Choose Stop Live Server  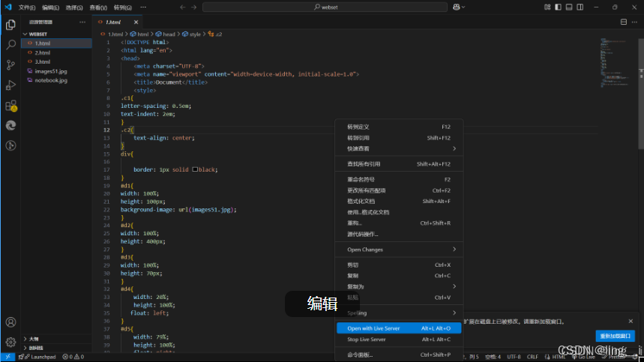click(399, 340)
